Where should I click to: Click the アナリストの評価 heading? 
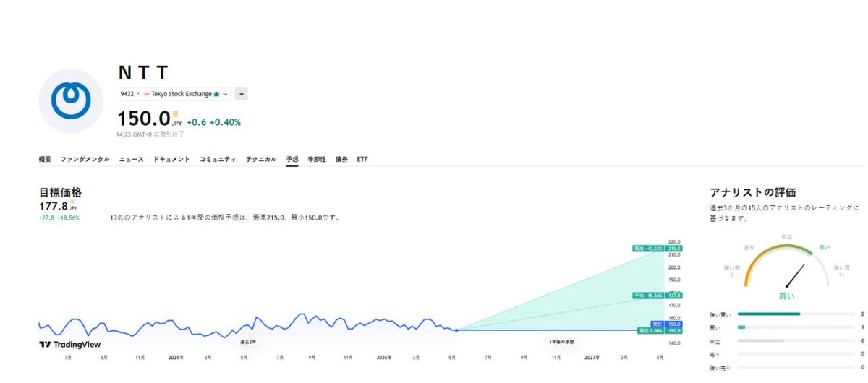tap(753, 192)
